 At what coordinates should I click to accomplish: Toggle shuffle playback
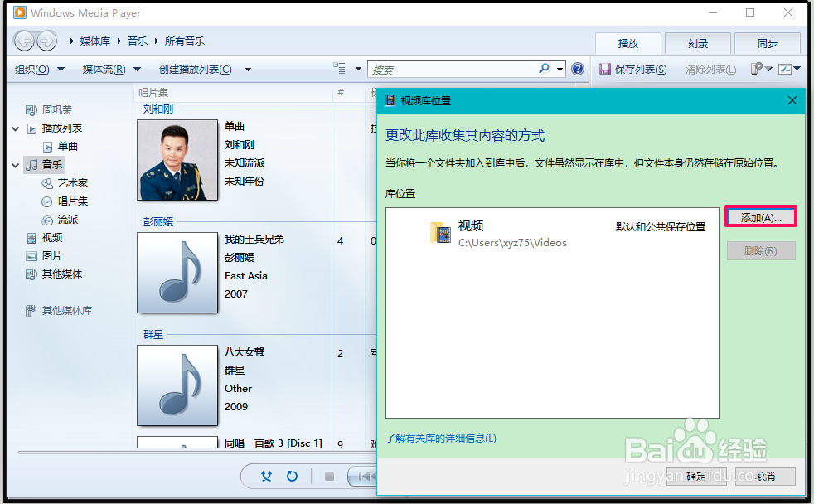pos(266,476)
